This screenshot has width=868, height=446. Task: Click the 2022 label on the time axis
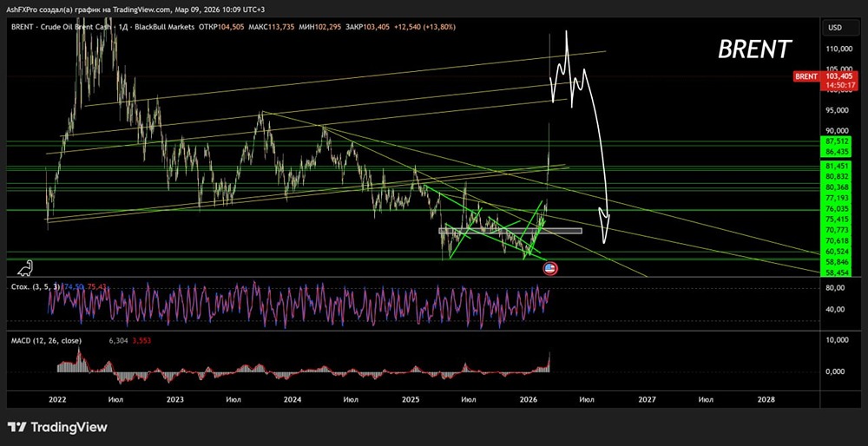pyautogui.click(x=57, y=399)
